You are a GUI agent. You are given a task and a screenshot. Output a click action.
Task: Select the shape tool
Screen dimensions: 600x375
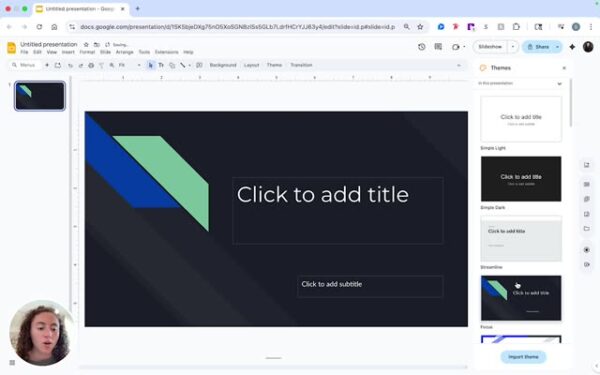pos(172,65)
